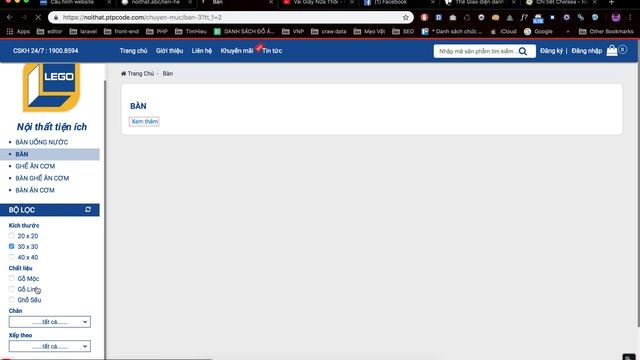The width and height of the screenshot is (640, 360).
Task: Activate the f? font finder extension
Action: point(524,18)
